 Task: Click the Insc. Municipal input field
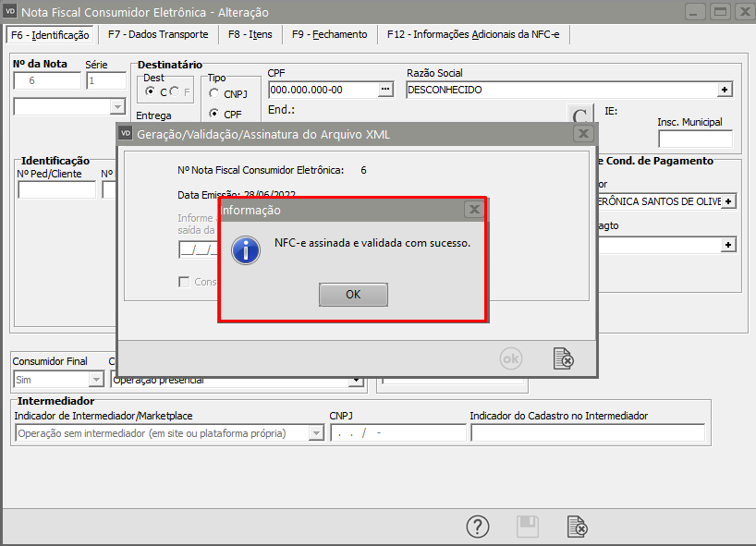pos(695,139)
